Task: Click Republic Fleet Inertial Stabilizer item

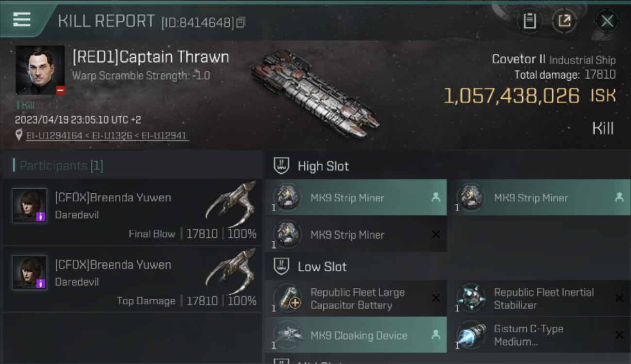Action: click(539, 298)
